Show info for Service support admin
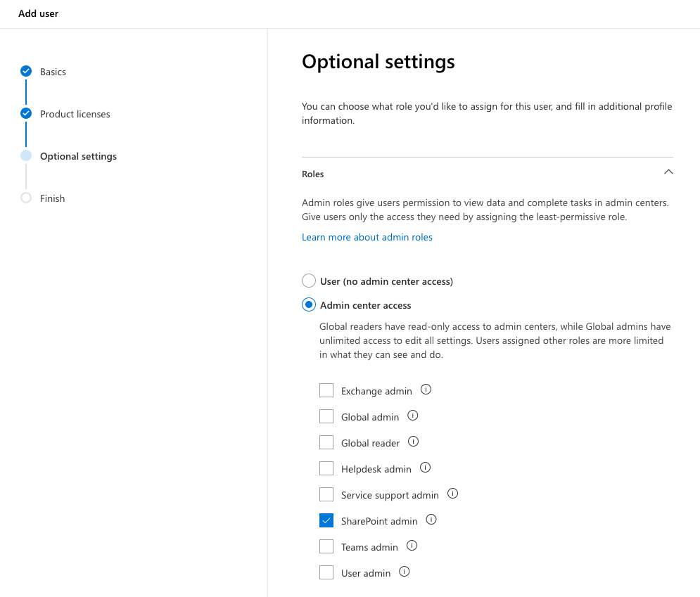700x597 pixels. 452,494
